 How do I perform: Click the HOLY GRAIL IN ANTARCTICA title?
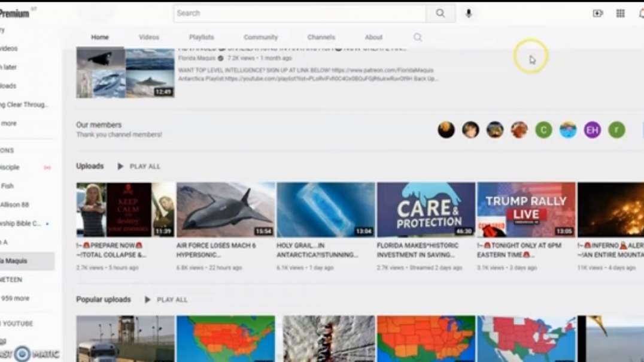317,250
